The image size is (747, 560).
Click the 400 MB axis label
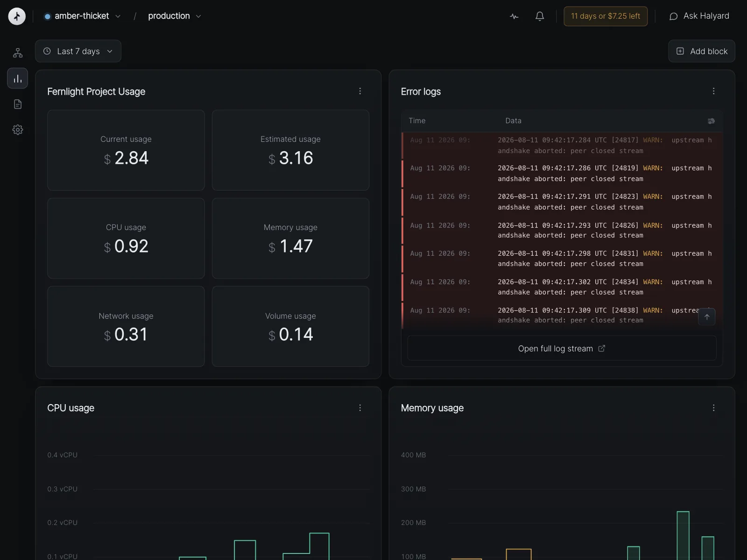tap(413, 455)
